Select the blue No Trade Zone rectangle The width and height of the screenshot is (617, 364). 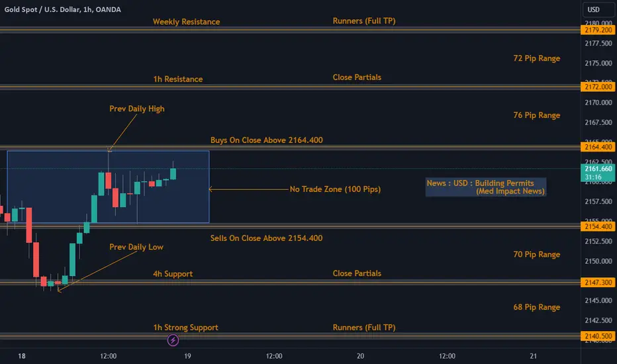[x=108, y=187]
